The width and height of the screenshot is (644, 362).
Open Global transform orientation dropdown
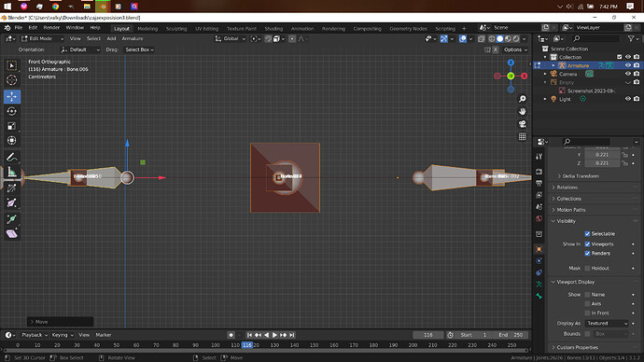[x=230, y=38]
